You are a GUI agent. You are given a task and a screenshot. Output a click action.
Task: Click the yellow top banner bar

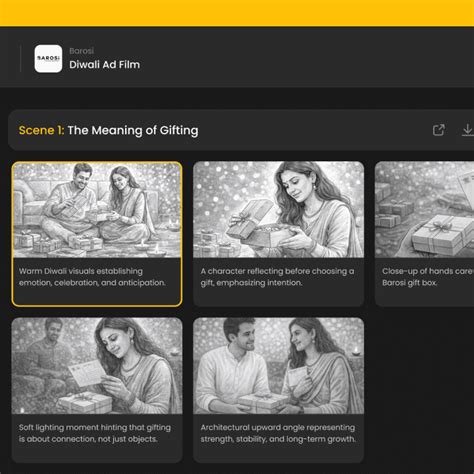coord(237,13)
